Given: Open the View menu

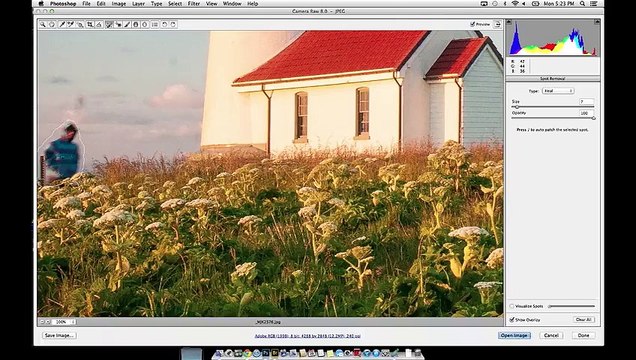Looking at the screenshot, I should tap(211, 4).
